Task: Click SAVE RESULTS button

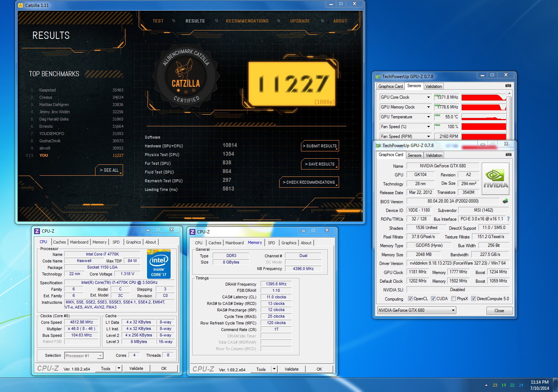Action: coord(320,164)
